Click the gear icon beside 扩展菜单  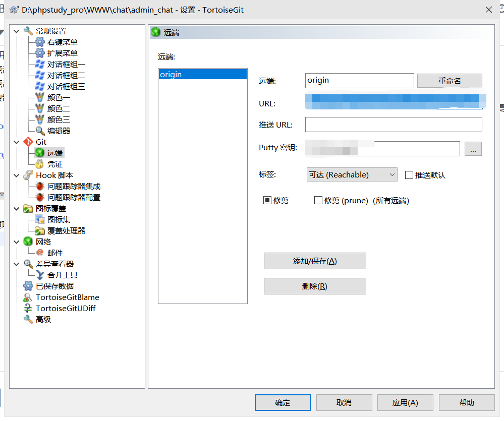(x=39, y=53)
